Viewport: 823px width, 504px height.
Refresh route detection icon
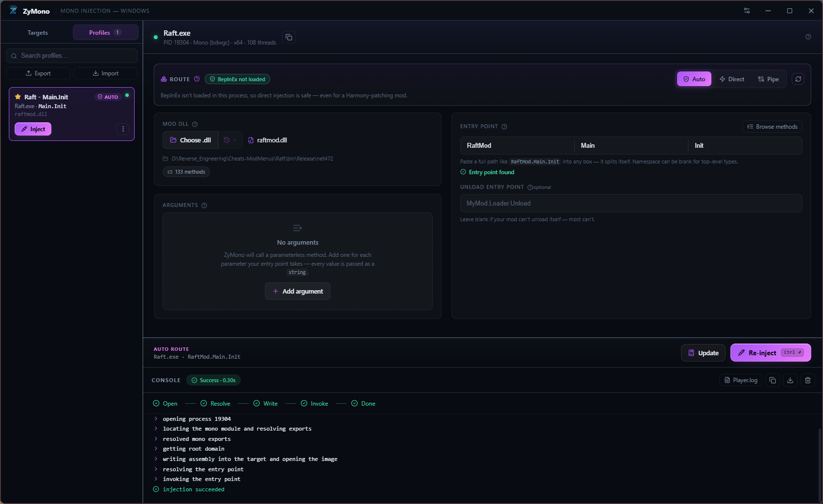click(798, 79)
